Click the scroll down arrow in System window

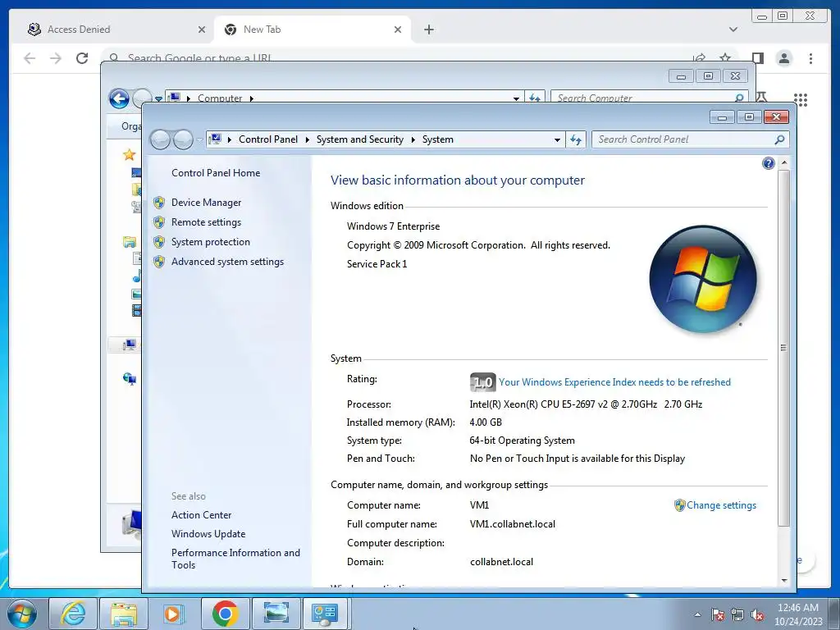click(783, 581)
